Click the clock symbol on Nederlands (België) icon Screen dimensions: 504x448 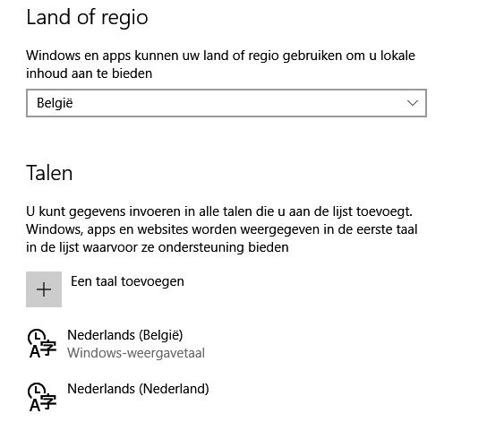(x=37, y=336)
